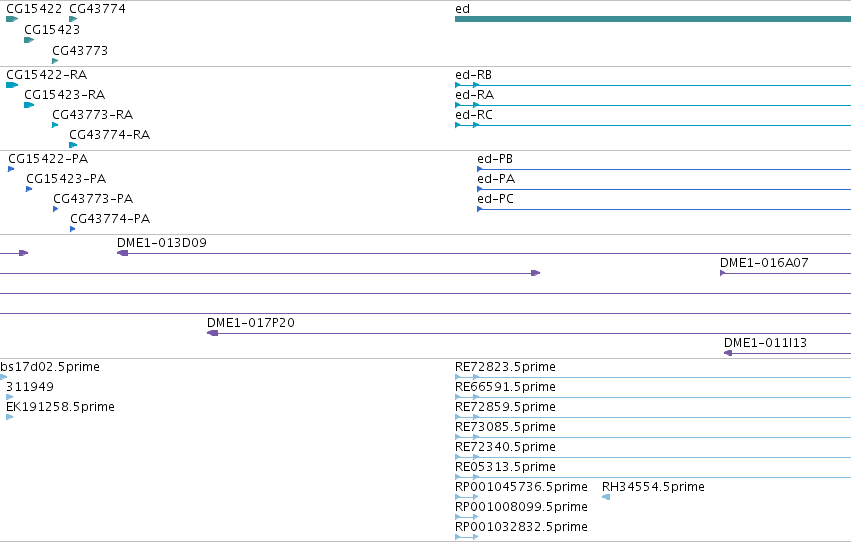The width and height of the screenshot is (851, 542).
Task: Open the CG43773-PA protein label
Action: pyautogui.click(x=93, y=199)
